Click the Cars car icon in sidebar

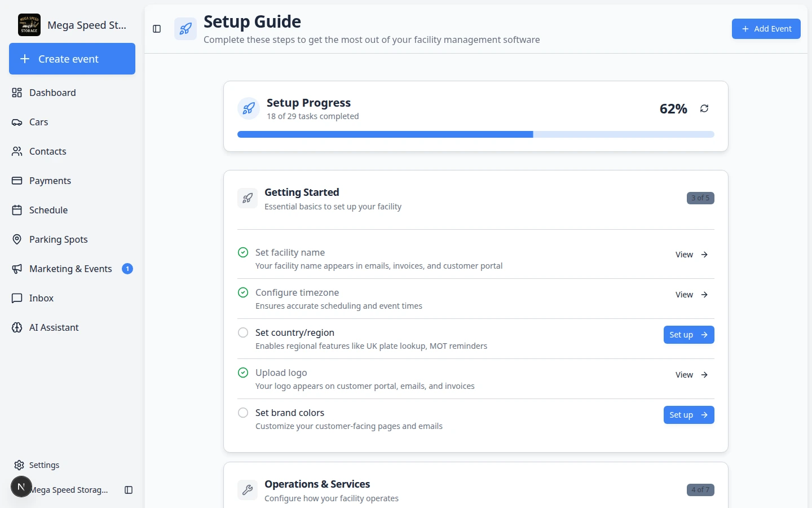coord(17,122)
